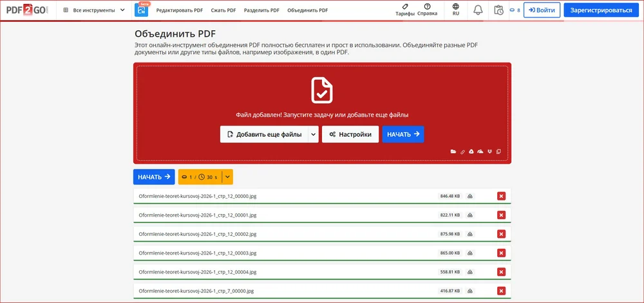Click cloud icon for стр_12_00002.jpg
The height and width of the screenshot is (303, 644).
[470, 234]
